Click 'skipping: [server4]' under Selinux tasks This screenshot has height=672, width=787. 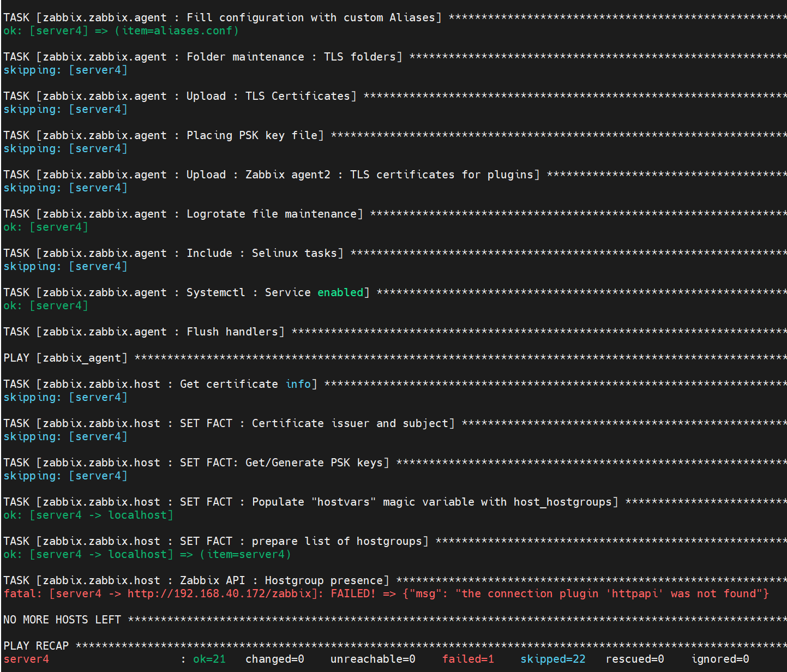point(65,266)
